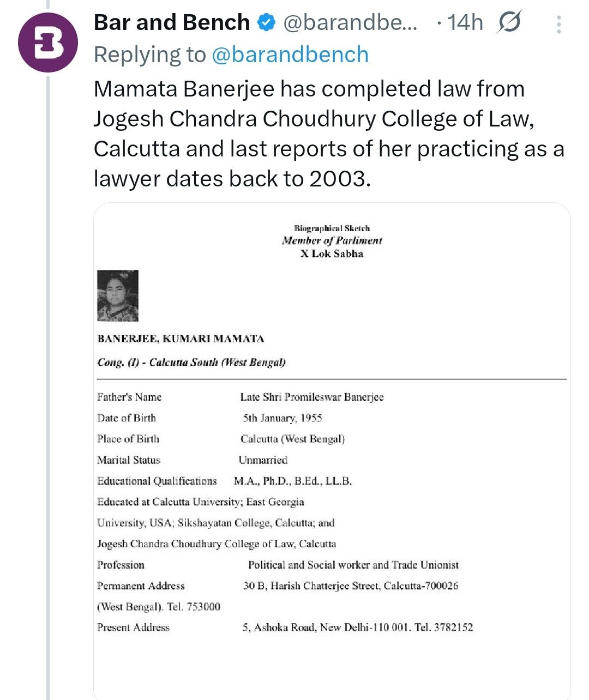Image resolution: width=589 pixels, height=700 pixels.
Task: Click the truncated @barandbe... handle
Action: tap(350, 23)
